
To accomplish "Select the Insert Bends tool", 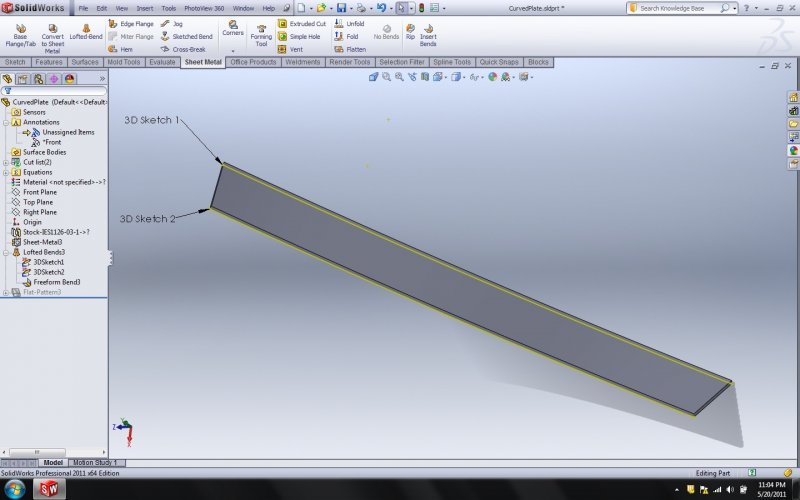I will tap(428, 34).
